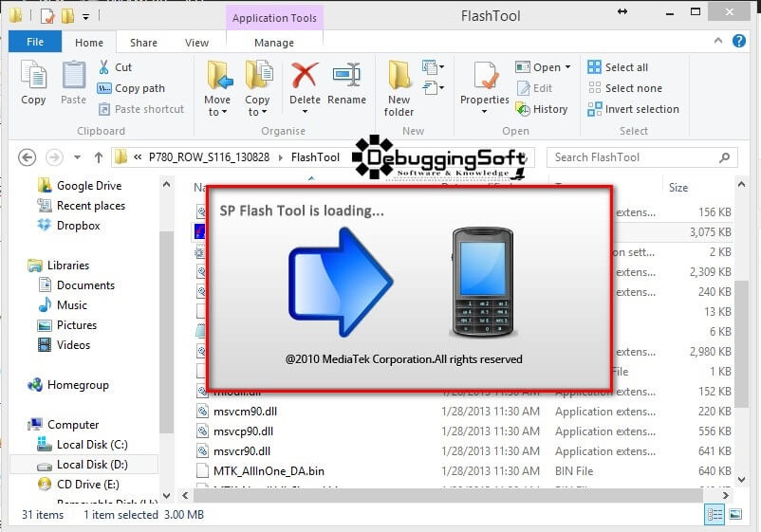Open Google Drive in navigation pane
The width and height of the screenshot is (761, 532).
[x=81, y=186]
